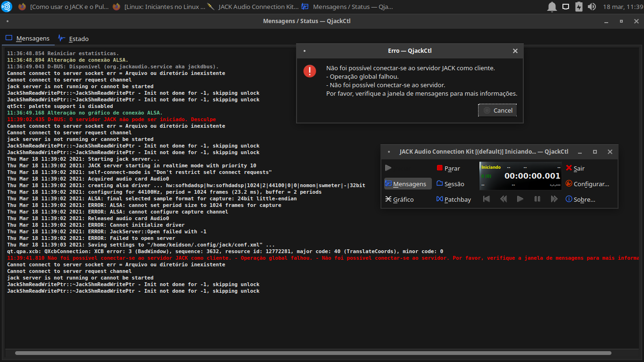Viewport: 644px width, 362px height.
Task: Open notifications bell in the top panel
Action: [552, 7]
